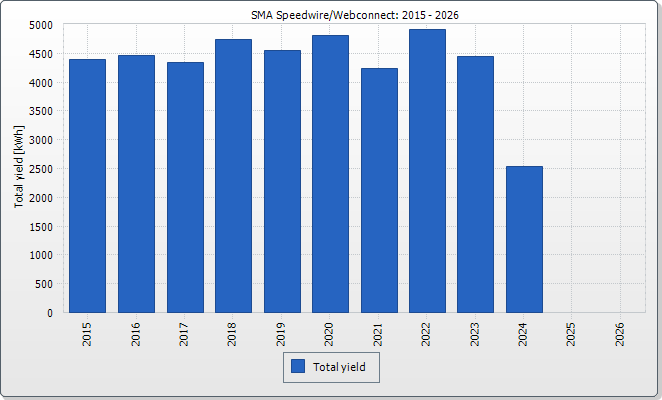
Task: Click the Total yield legend label
Action: 339,367
